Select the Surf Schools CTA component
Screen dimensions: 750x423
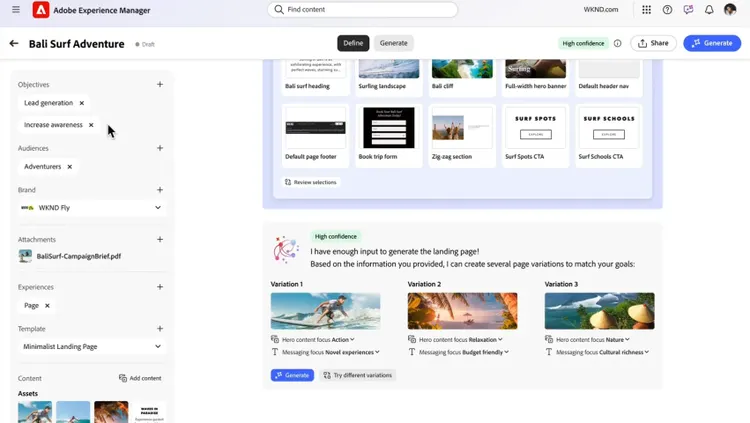point(609,135)
